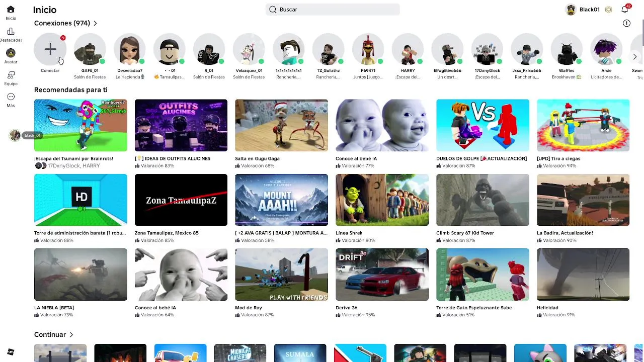
Task: Open the [UPD] Tiro a ciegas title
Action: (x=558, y=158)
